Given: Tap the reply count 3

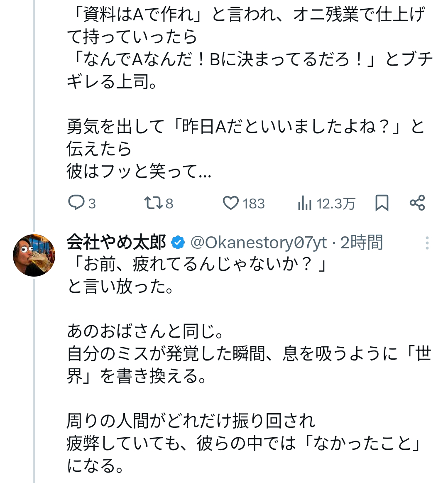Looking at the screenshot, I should (x=92, y=204).
